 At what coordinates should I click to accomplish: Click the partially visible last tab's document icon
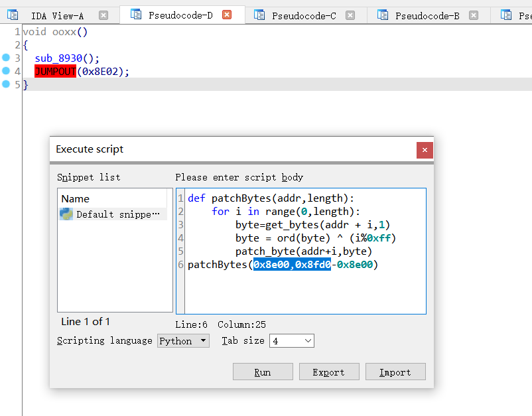(506, 15)
